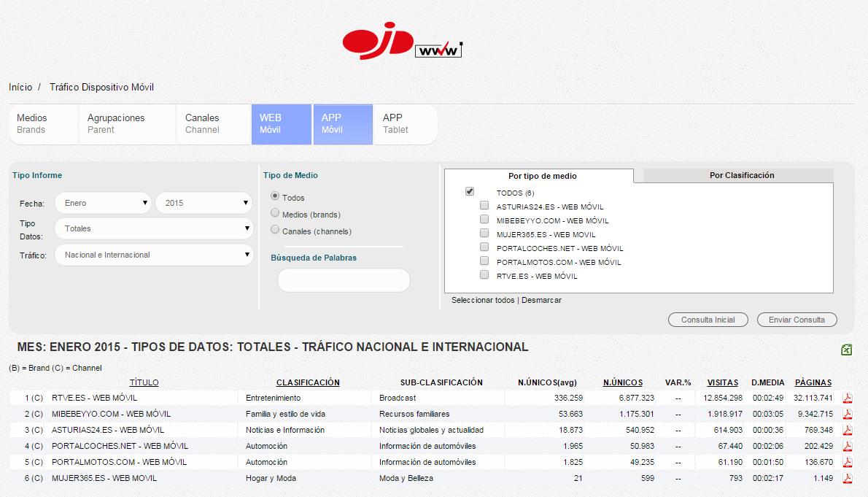Check MIBEBEYYO.COM - WEB MÓVIL checkbox

pos(484,220)
